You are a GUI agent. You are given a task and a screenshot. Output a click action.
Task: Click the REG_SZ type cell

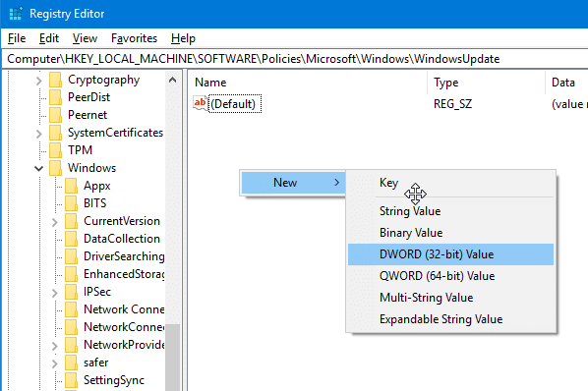coord(452,104)
